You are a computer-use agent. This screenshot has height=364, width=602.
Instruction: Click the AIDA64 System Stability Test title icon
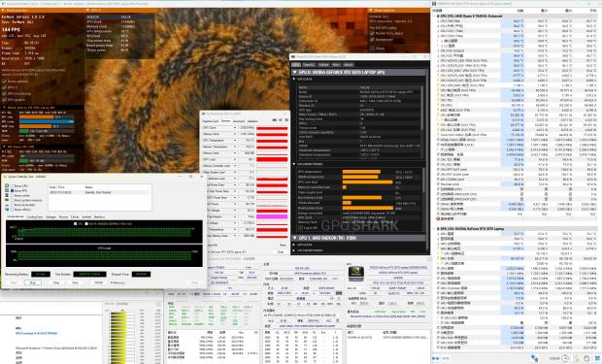tap(5, 177)
